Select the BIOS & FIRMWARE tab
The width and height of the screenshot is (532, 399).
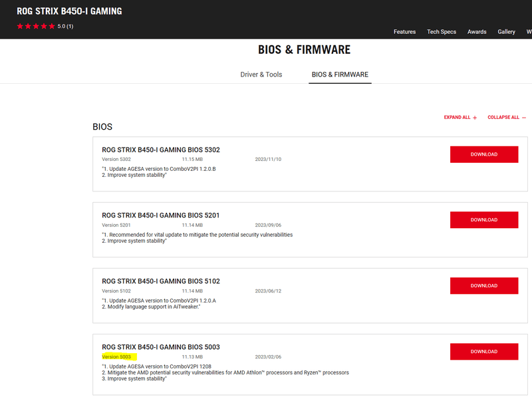coord(340,74)
